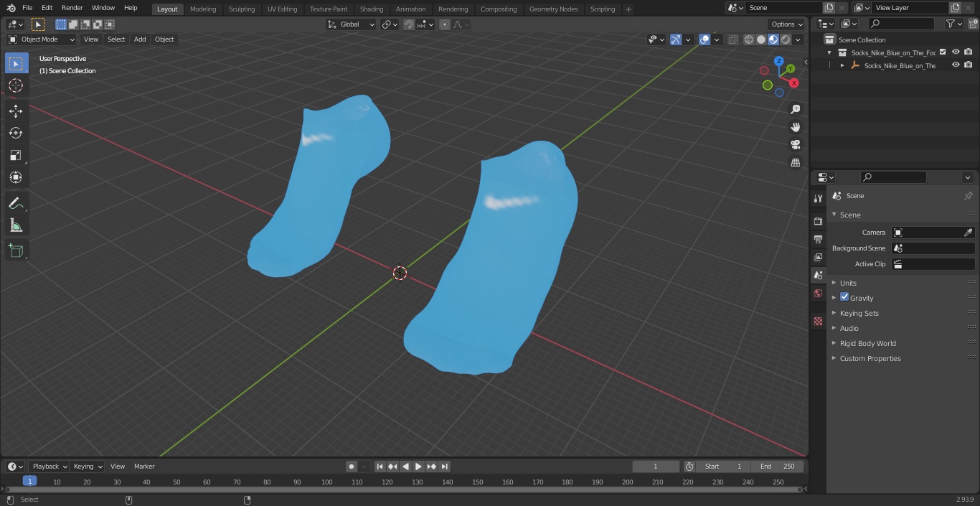980x506 pixels.
Task: Open the viewport Options dropdown
Action: click(787, 24)
